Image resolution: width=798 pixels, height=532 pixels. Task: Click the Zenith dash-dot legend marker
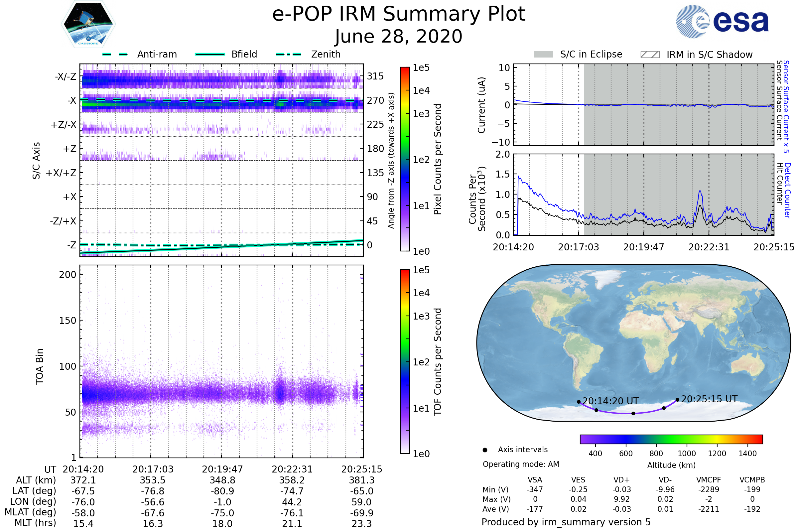[x=289, y=54]
